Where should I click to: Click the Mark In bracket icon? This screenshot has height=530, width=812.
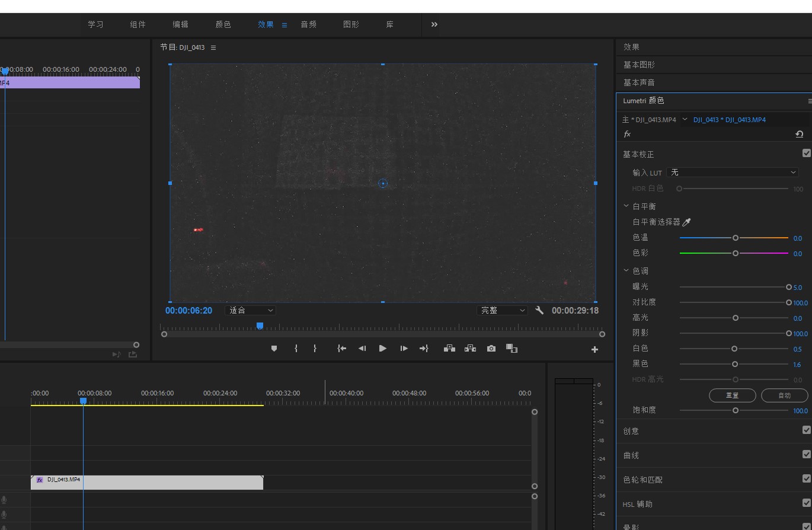296,349
